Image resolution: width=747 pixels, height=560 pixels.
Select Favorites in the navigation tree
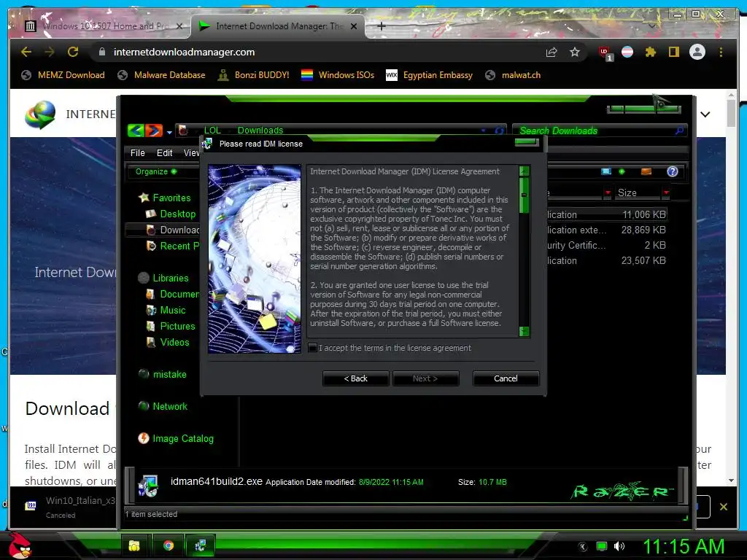click(x=171, y=198)
